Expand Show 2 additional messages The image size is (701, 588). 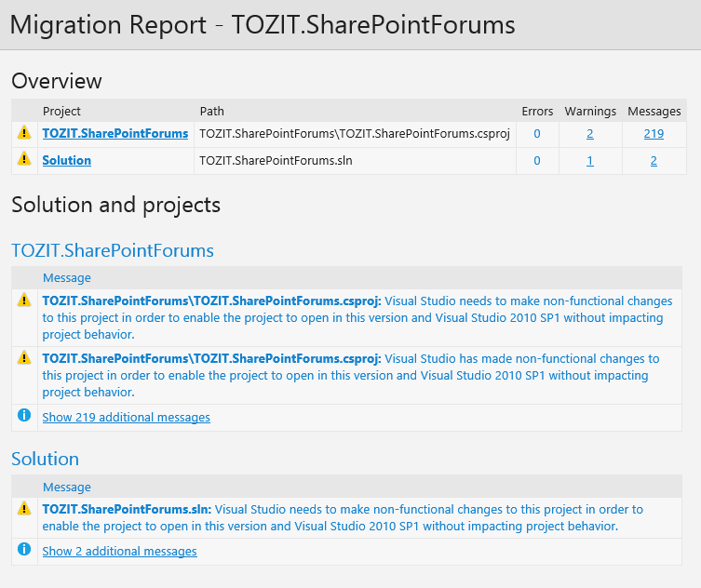tap(119, 551)
